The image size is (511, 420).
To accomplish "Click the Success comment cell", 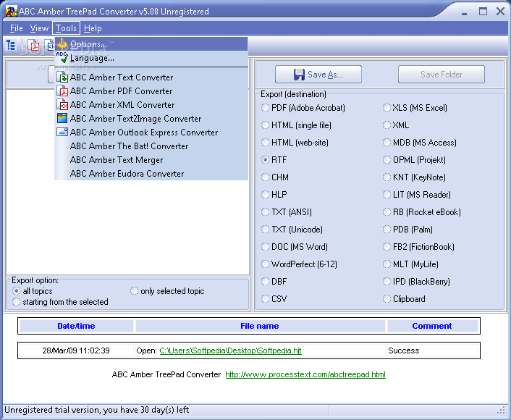I will tap(432, 350).
